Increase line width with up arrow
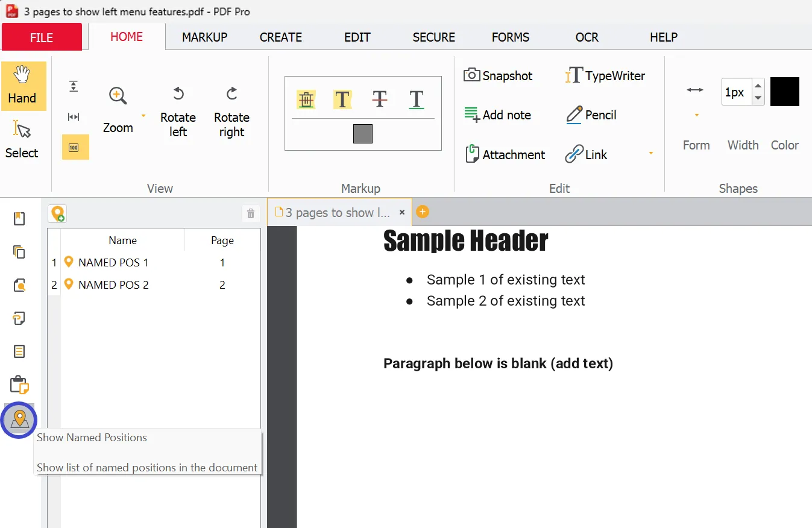This screenshot has height=528, width=812. (758, 86)
